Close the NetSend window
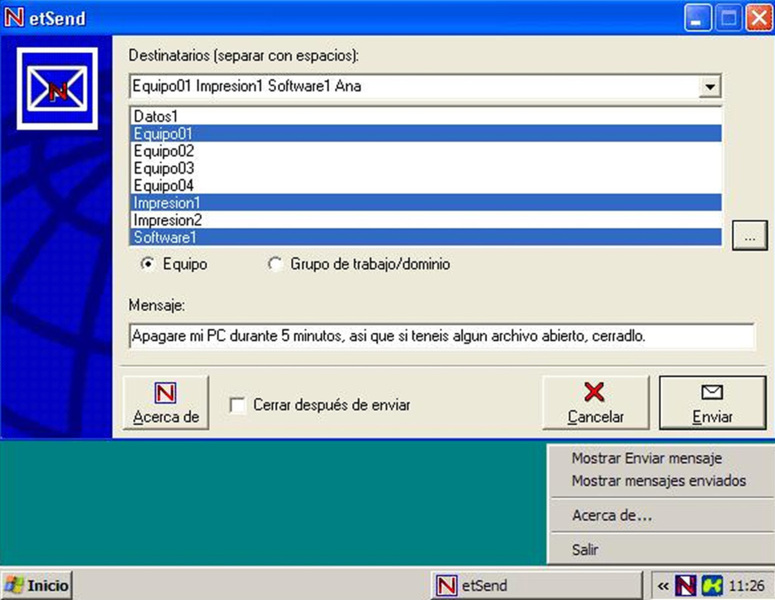 click(759, 18)
